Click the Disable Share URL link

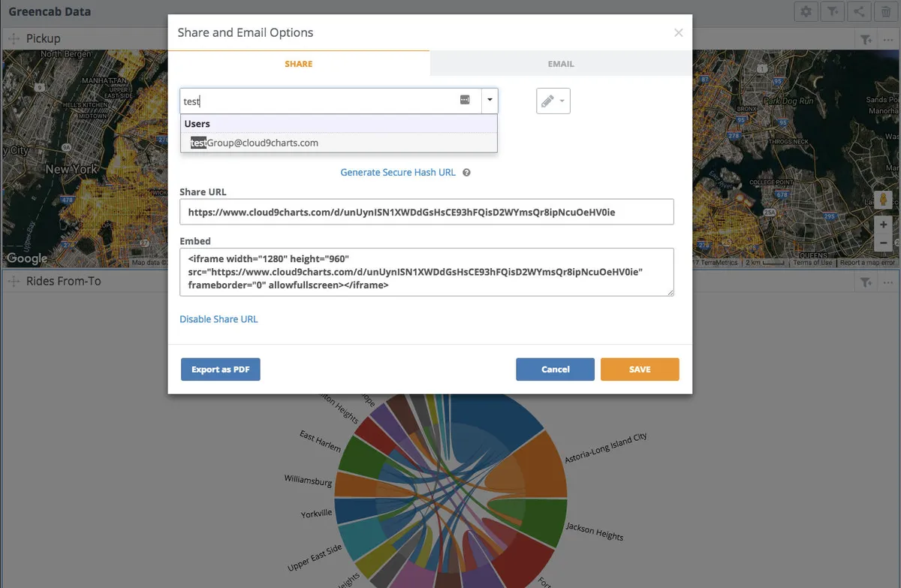click(218, 319)
